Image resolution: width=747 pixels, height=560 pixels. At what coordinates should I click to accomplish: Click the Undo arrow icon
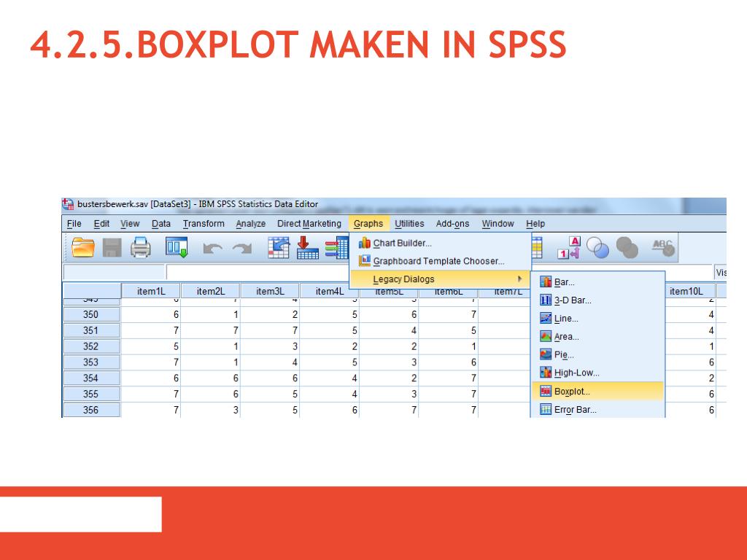pos(212,248)
